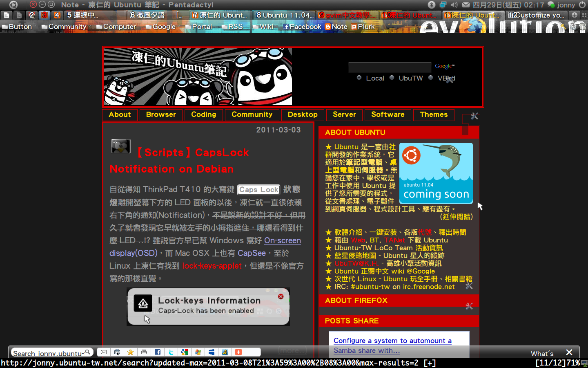This screenshot has width=588, height=368.
Task: Select the VBird search radio button
Action: click(430, 78)
